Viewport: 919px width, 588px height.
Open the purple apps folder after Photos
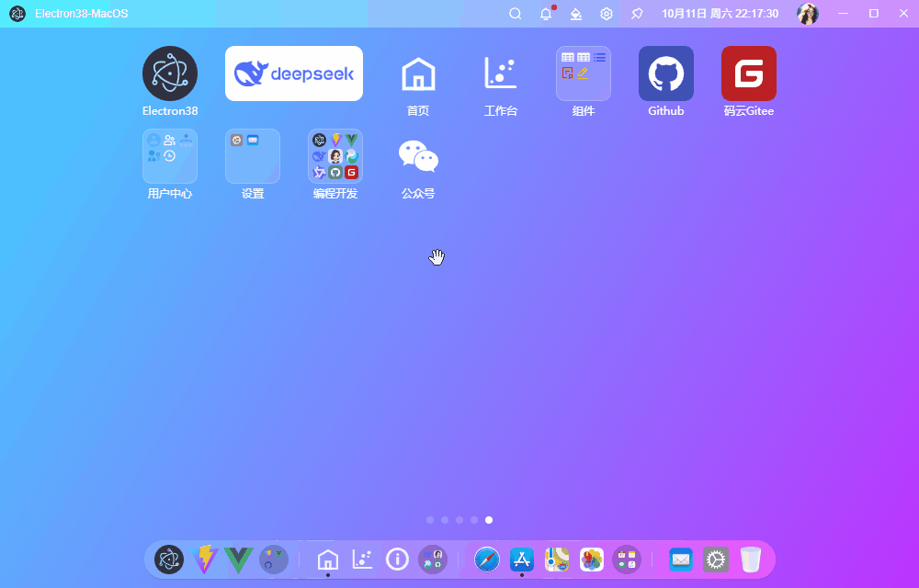(627, 560)
